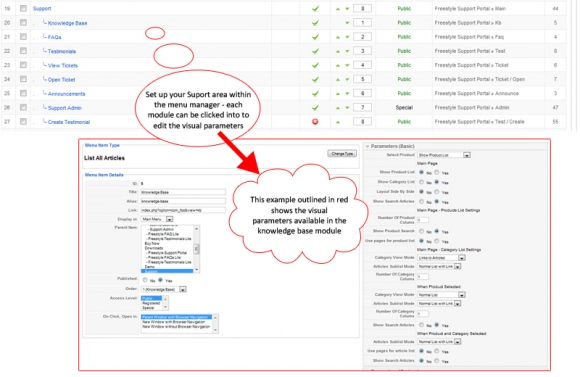
Task: Check the checkbox for Testimonials row
Action: coord(23,51)
